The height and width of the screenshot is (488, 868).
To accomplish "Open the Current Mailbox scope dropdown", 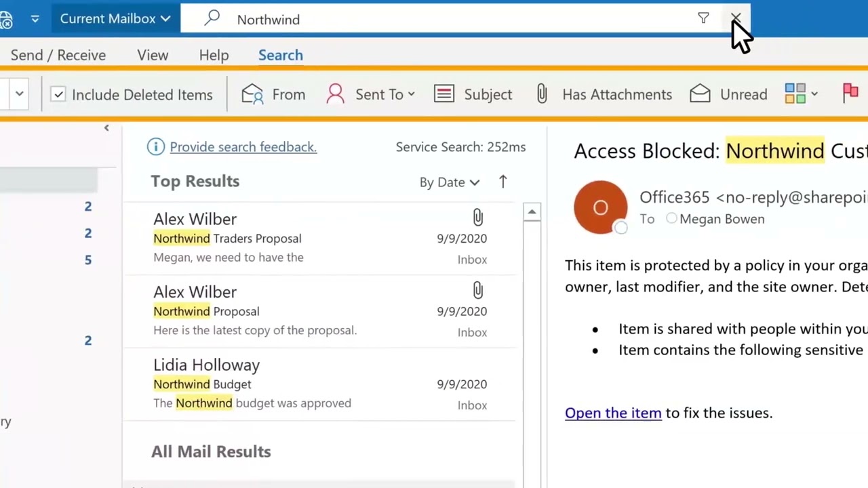I will point(115,18).
